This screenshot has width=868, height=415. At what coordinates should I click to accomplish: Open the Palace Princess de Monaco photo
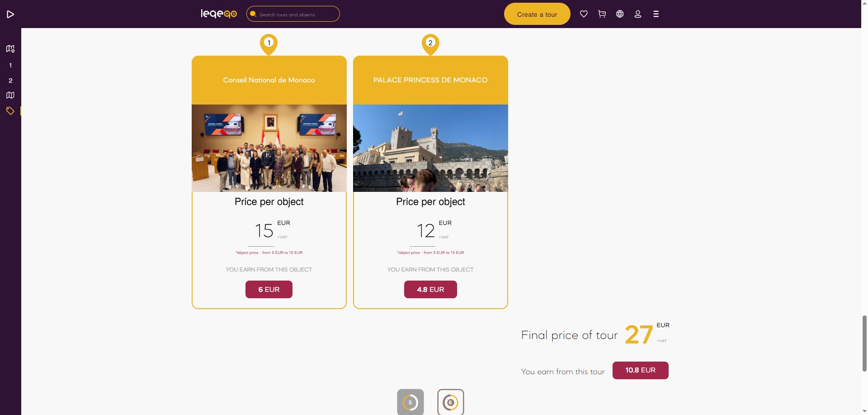pos(430,148)
